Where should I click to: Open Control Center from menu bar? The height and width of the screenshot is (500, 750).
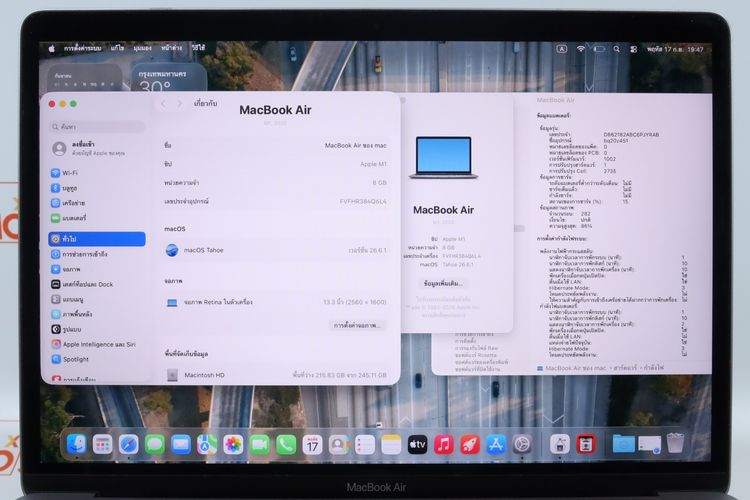click(x=634, y=49)
